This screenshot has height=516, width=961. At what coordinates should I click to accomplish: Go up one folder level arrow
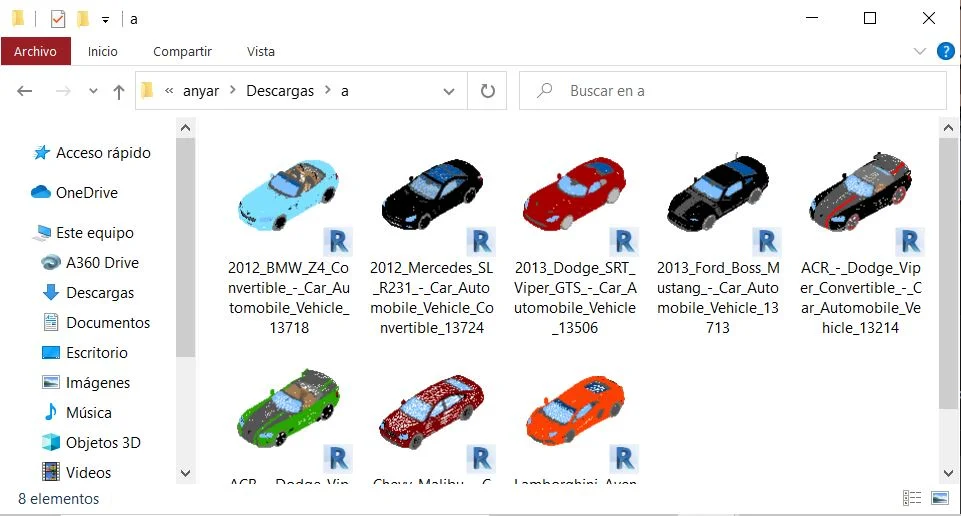(119, 91)
